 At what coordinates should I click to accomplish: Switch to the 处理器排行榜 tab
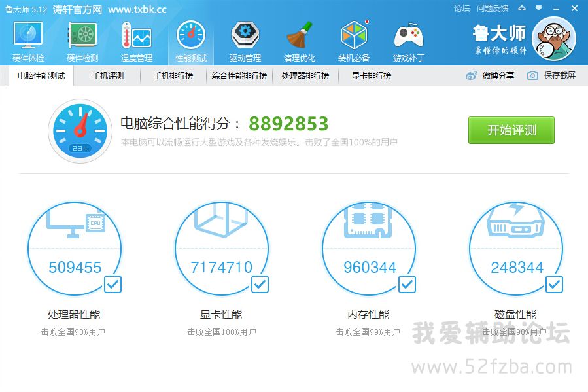(x=305, y=75)
